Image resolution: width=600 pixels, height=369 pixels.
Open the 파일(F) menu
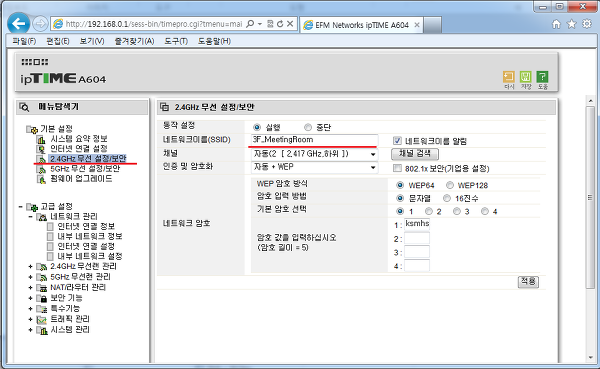[24, 41]
